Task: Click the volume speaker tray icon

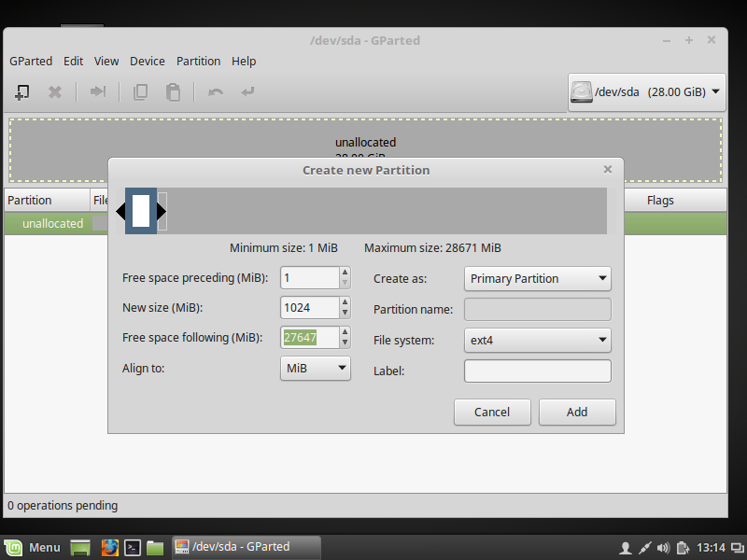Action: 663,548
